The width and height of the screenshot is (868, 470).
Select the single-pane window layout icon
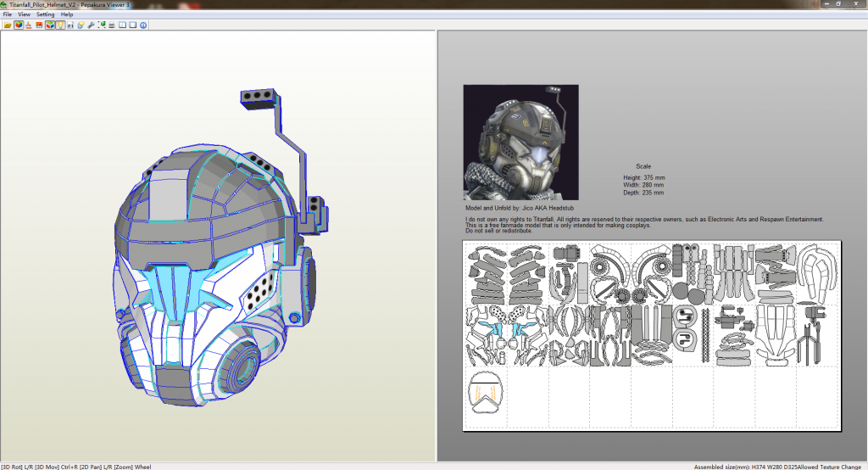(x=133, y=25)
